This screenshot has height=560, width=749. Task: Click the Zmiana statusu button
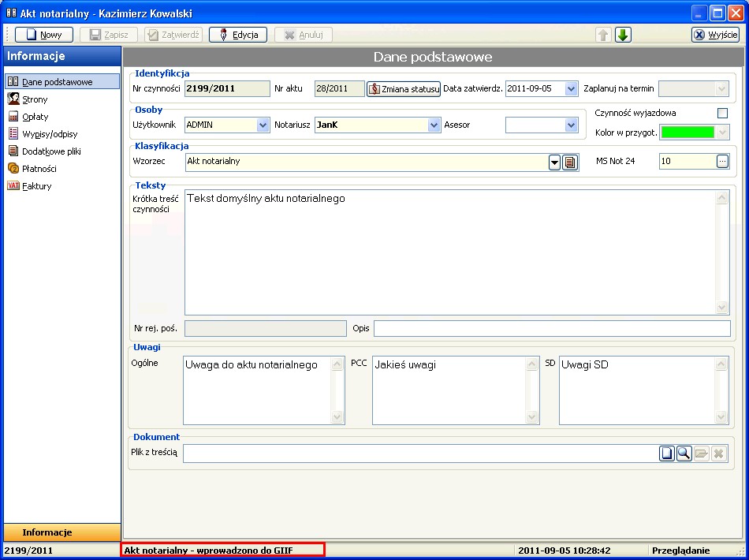[x=404, y=89]
